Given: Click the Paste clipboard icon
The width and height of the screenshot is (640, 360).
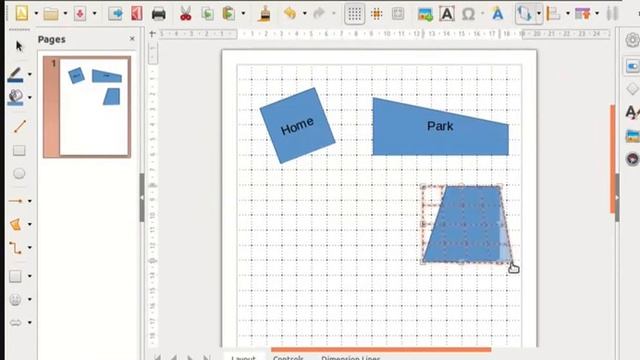Looking at the screenshot, I should [229, 14].
